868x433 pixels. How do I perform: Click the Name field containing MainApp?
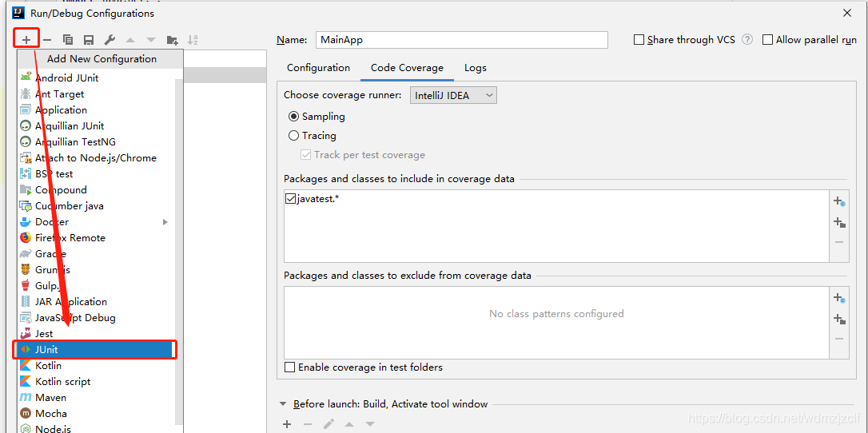point(462,40)
